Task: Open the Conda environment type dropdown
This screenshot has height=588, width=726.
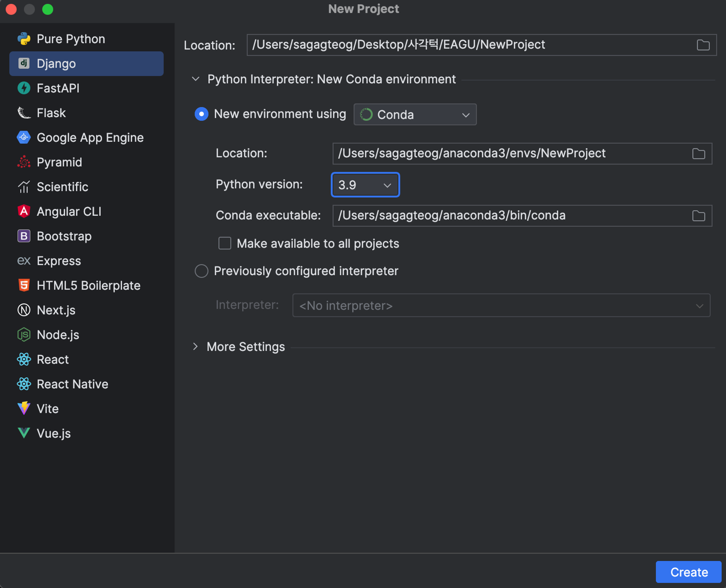Action: 415,115
